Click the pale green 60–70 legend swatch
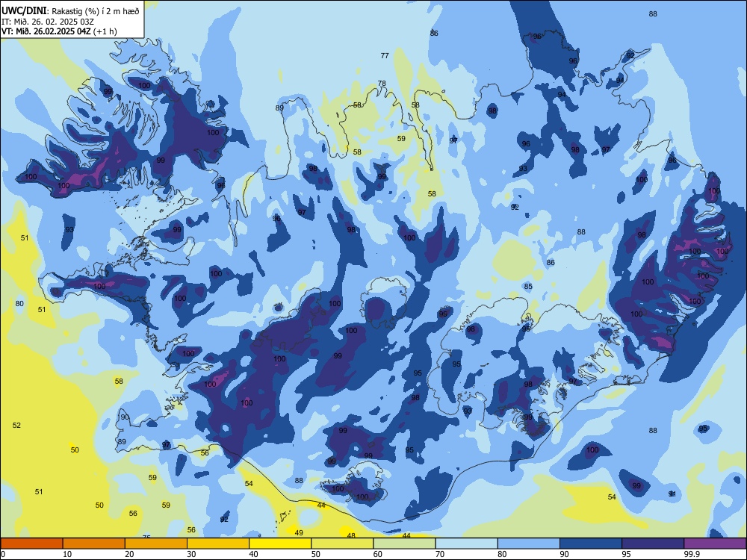Viewport: 747px width, 560px height. [x=404, y=544]
